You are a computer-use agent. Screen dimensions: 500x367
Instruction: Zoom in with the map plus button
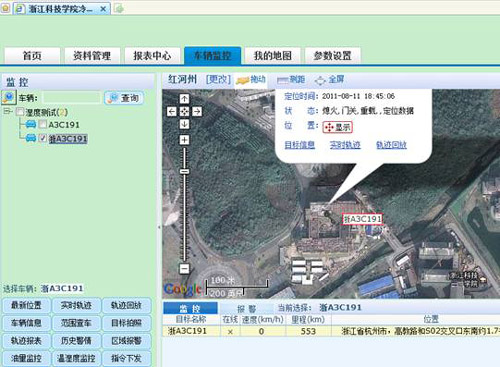pyautogui.click(x=184, y=140)
